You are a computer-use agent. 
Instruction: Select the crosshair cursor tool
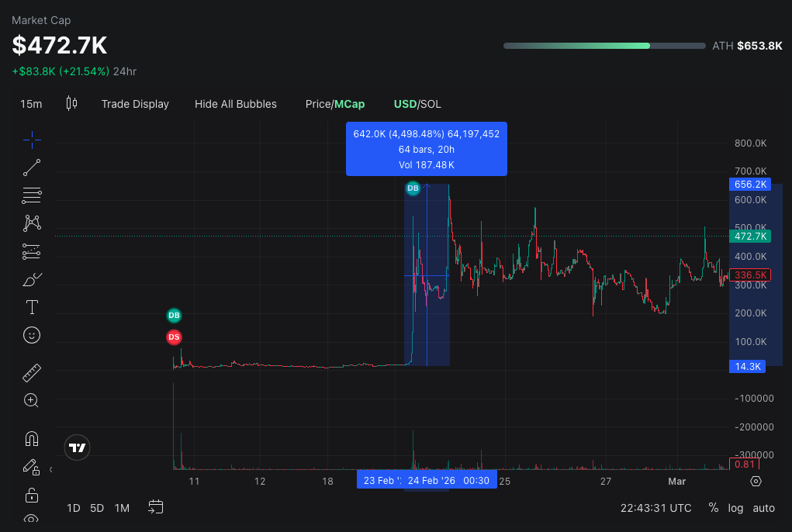32,140
